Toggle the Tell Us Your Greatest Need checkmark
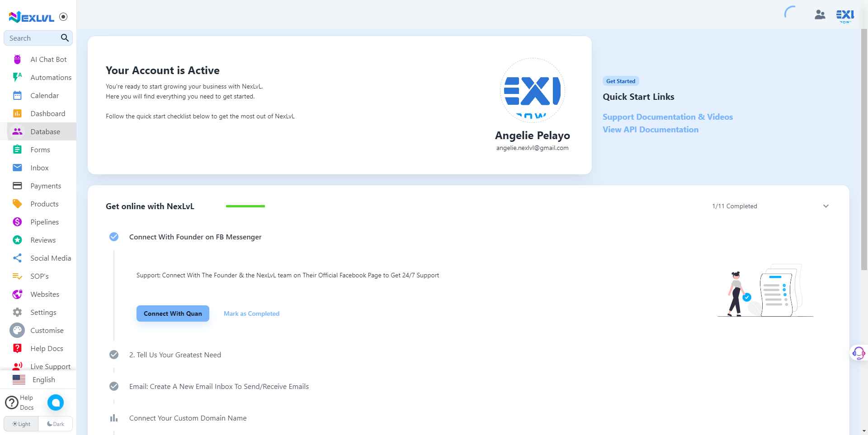Screen dimensions: 868x435 pyautogui.click(x=114, y=355)
